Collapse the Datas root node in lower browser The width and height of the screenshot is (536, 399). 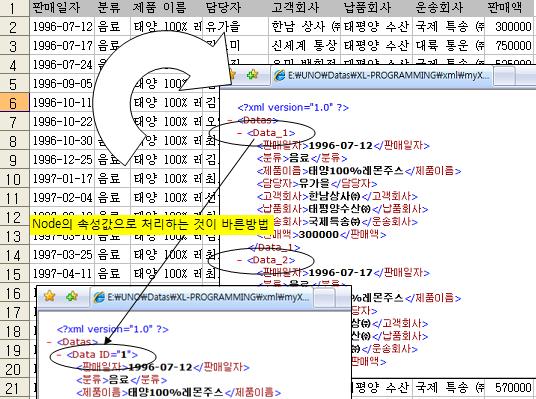pos(49,342)
